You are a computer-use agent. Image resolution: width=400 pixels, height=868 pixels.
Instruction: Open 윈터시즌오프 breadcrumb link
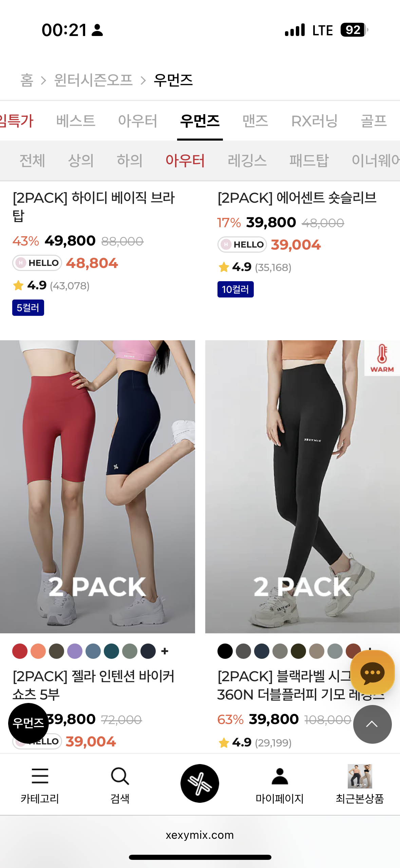(x=93, y=80)
